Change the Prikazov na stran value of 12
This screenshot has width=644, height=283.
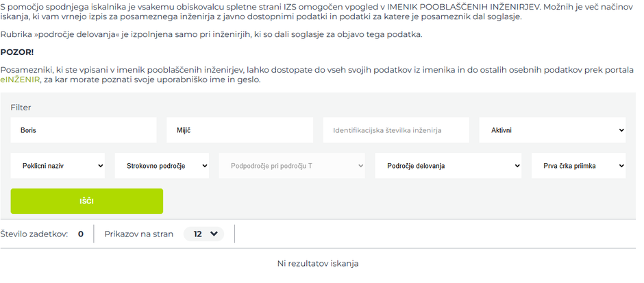(x=203, y=234)
